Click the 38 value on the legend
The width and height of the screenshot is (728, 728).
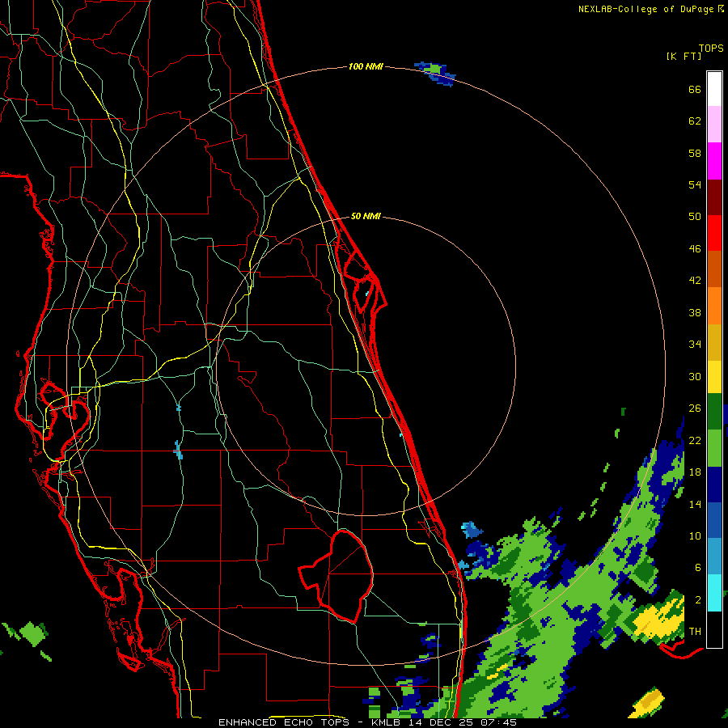[x=695, y=312]
